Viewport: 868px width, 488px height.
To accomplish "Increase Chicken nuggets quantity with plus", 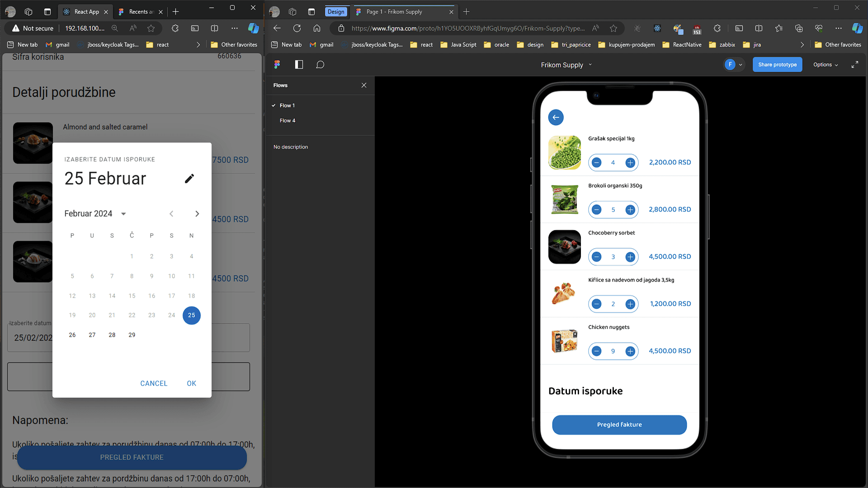I will pyautogui.click(x=630, y=351).
